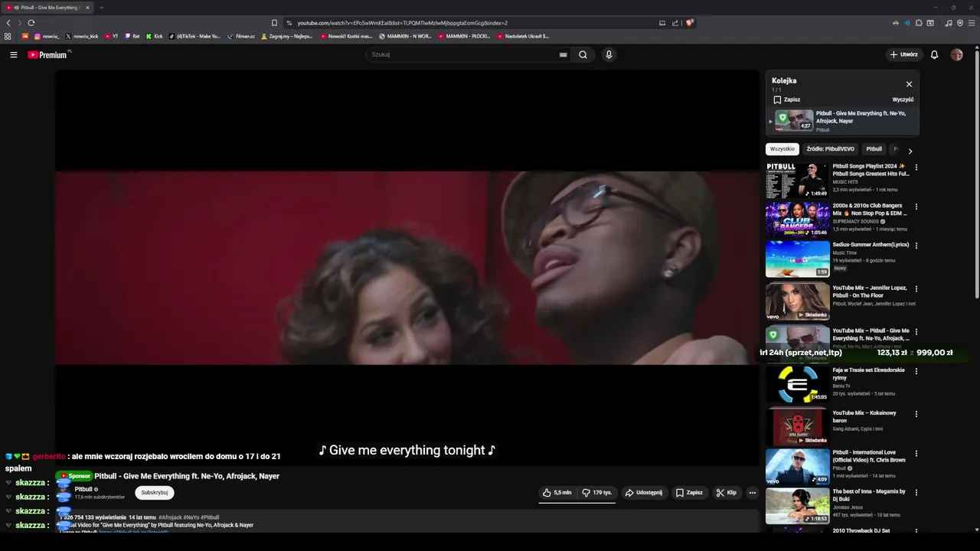
Task: Open Sedius-Summer Anthem thumbnail
Action: (x=797, y=259)
